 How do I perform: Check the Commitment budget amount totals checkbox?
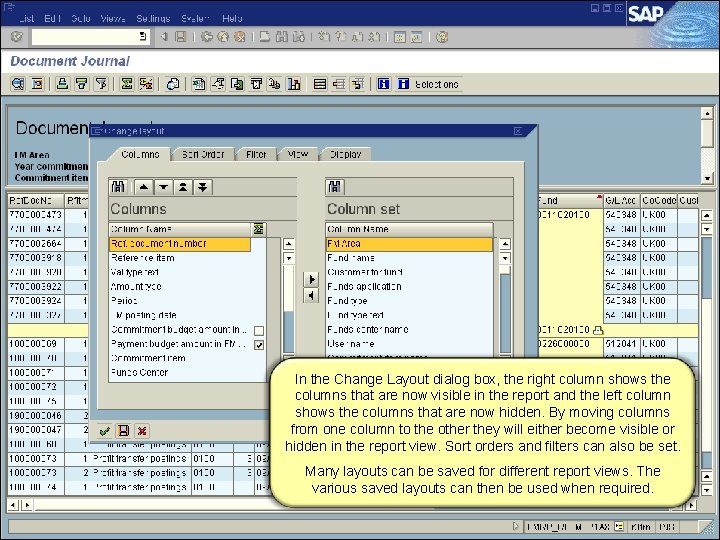point(259,331)
